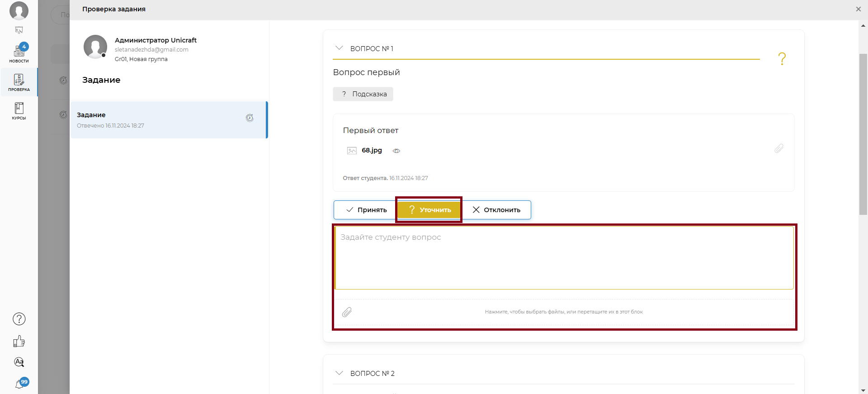Click the clock status icon on Задание row
This screenshot has height=394, width=868.
coord(250,118)
